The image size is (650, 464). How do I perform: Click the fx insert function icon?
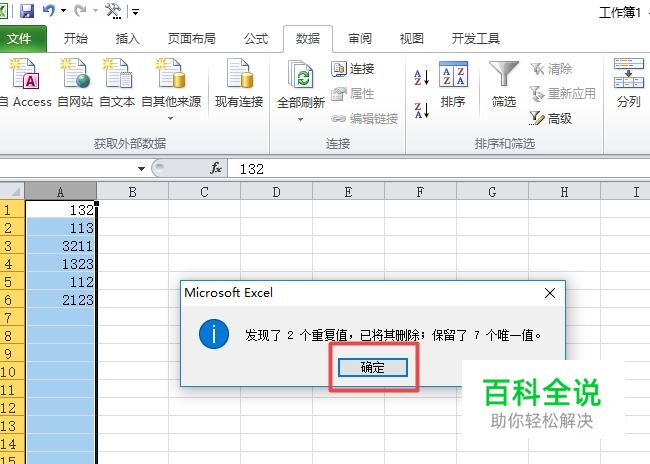click(x=216, y=168)
